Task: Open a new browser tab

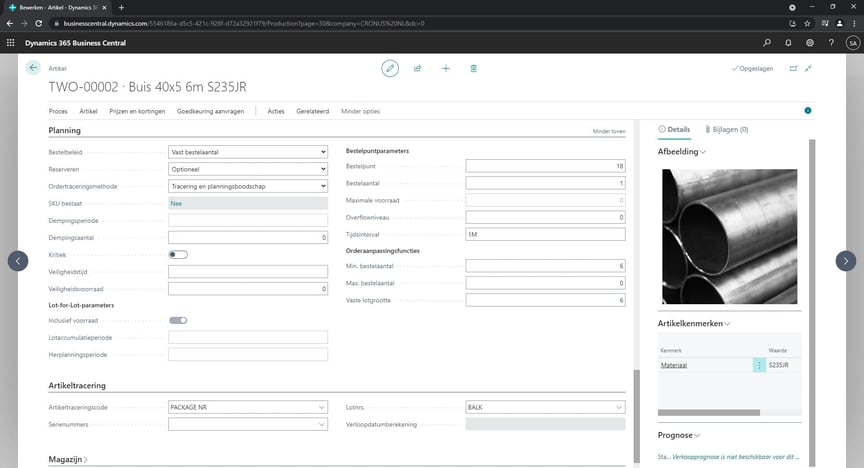Action: (121, 8)
